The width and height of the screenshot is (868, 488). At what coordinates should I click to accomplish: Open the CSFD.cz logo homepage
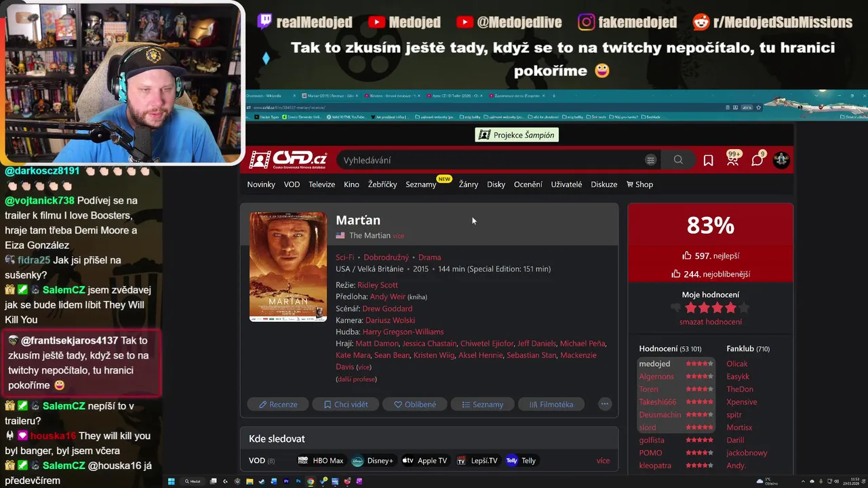point(288,160)
